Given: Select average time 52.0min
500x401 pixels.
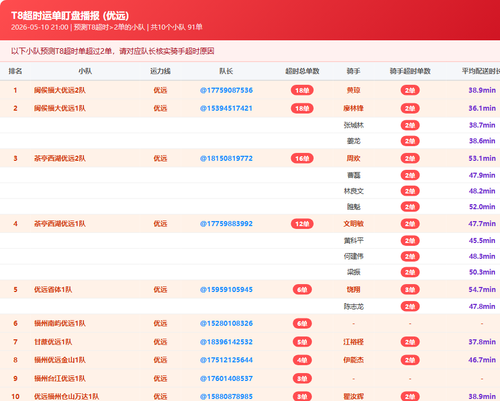Looking at the screenshot, I should tap(482, 207).
